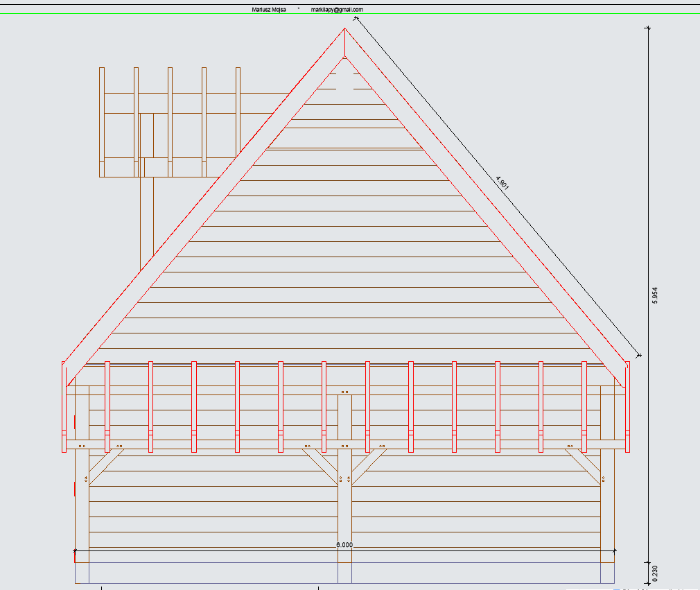This screenshot has width=700, height=590.
Task: Select the scaffold structure behind the left roof
Action: [170, 121]
